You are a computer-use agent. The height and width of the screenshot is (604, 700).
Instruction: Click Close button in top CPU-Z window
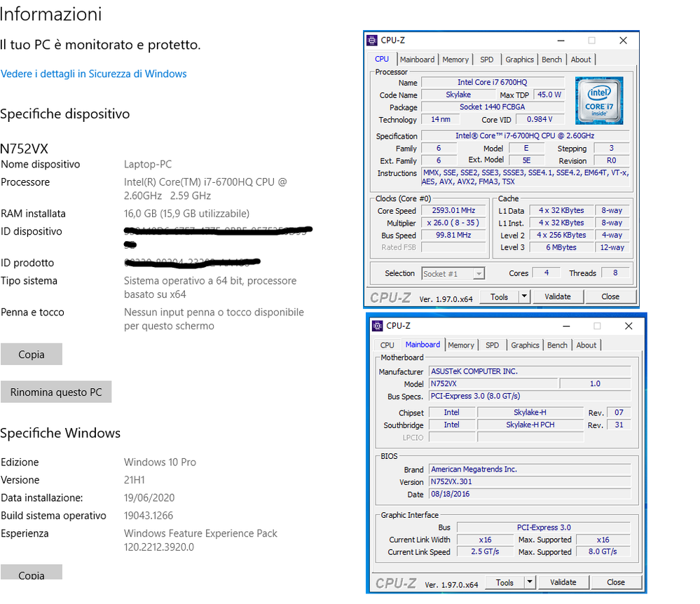pyautogui.click(x=610, y=296)
